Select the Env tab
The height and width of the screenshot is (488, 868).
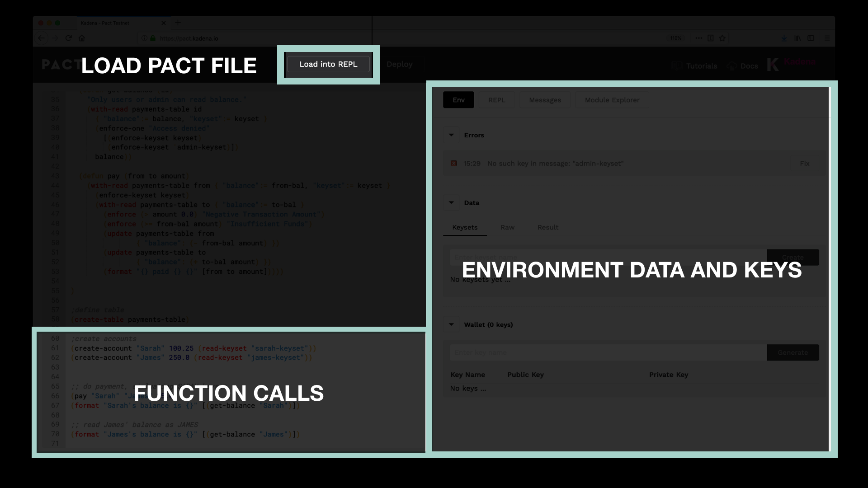[x=458, y=100]
